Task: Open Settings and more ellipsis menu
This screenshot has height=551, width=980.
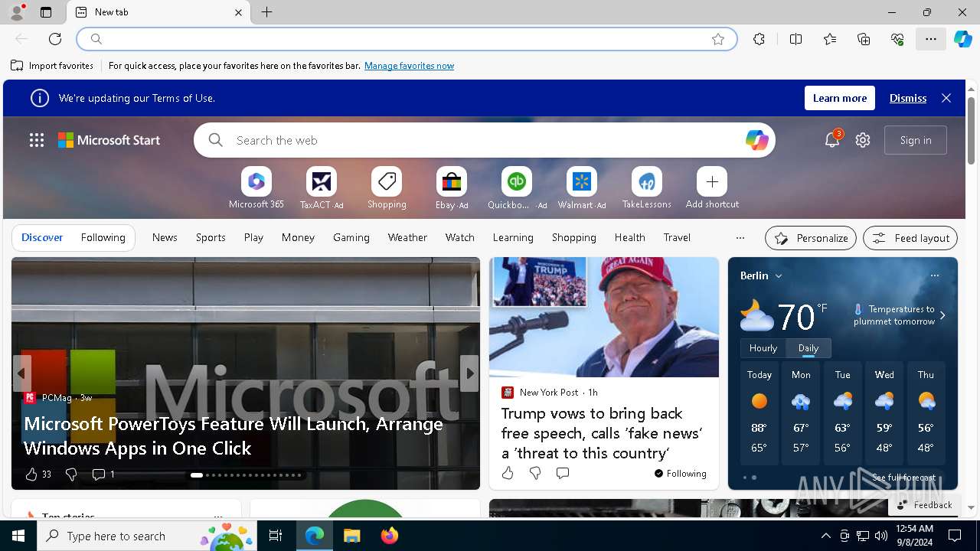Action: tap(931, 39)
